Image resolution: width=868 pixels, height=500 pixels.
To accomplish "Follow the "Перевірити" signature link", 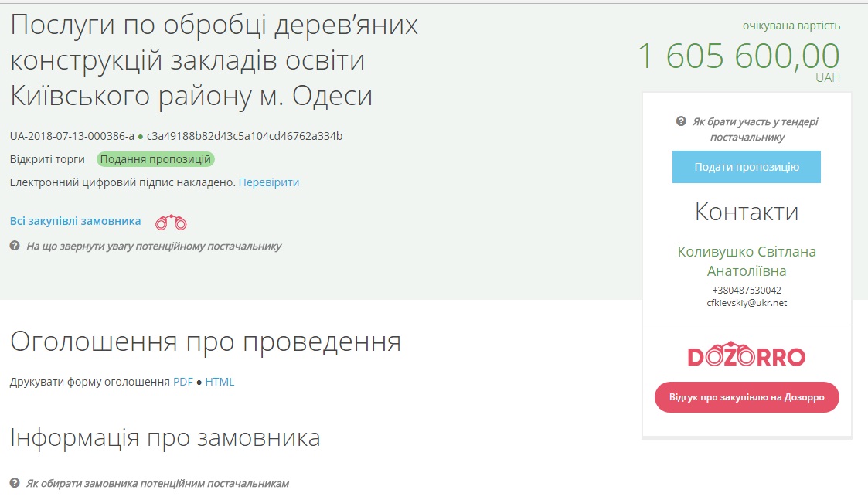I will tap(268, 182).
